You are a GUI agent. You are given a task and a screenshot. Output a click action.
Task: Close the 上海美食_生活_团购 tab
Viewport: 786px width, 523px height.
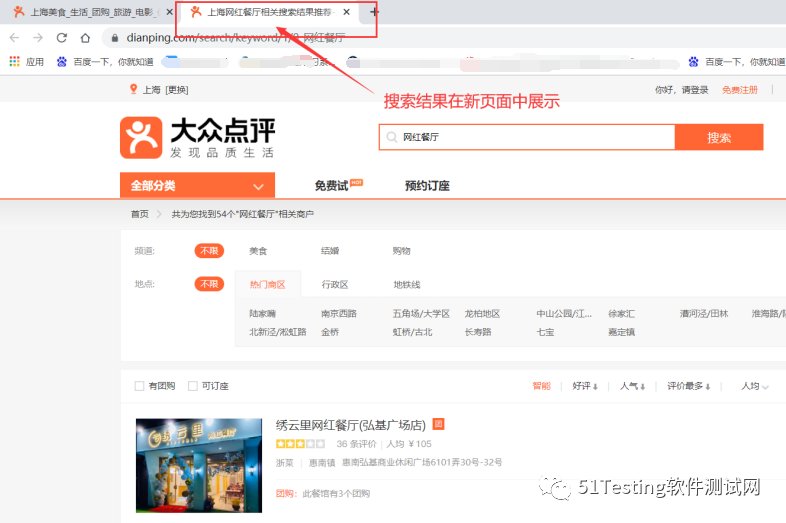(x=169, y=12)
